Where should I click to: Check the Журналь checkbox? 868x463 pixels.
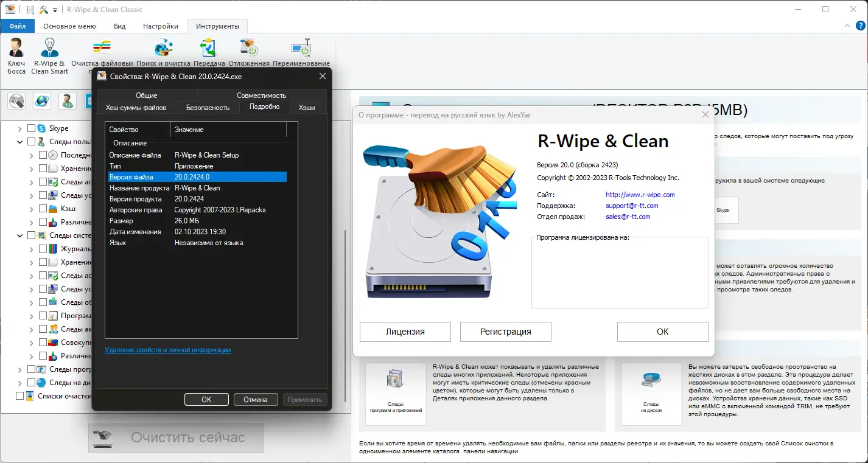click(43, 249)
